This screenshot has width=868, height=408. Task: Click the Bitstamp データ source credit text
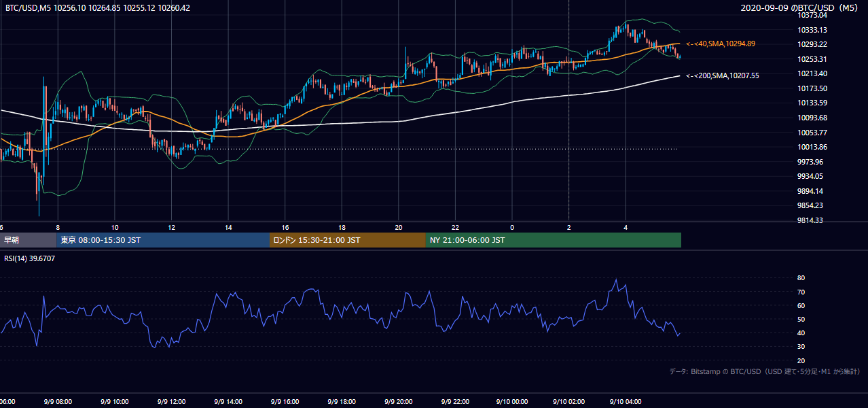[765, 371]
